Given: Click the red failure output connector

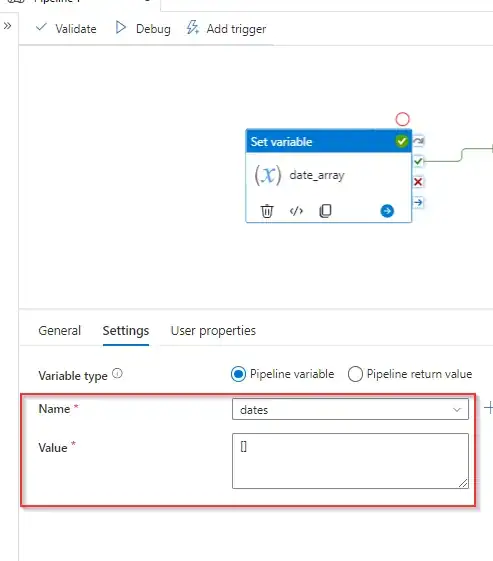Looking at the screenshot, I should pyautogui.click(x=418, y=182).
